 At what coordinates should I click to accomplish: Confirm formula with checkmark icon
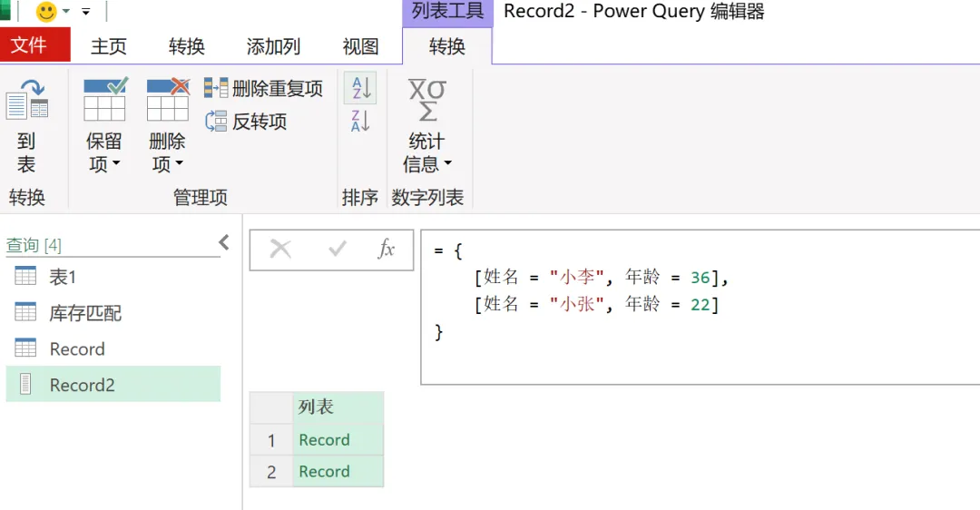pos(338,250)
